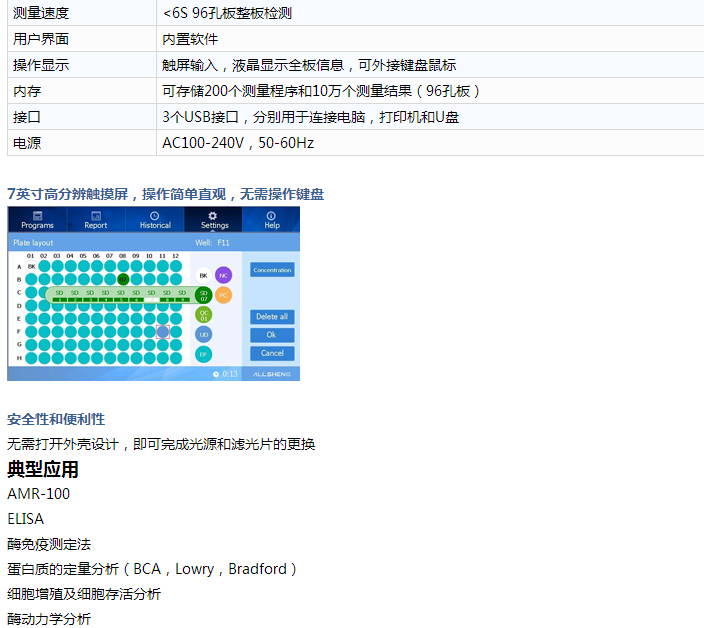
Task: Open the Help info tab
Action: pos(271,219)
